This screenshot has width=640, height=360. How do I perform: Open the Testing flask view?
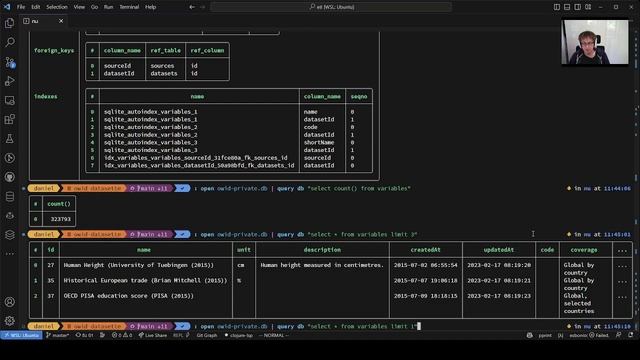[10, 139]
